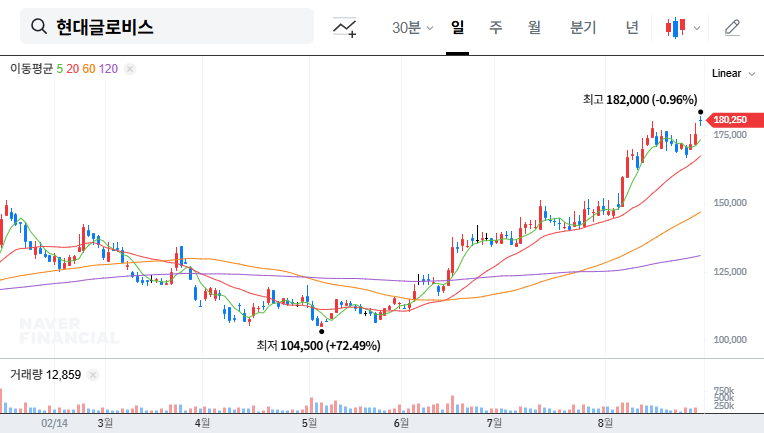Remove the 거래량 volume indicator

pyautogui.click(x=93, y=375)
